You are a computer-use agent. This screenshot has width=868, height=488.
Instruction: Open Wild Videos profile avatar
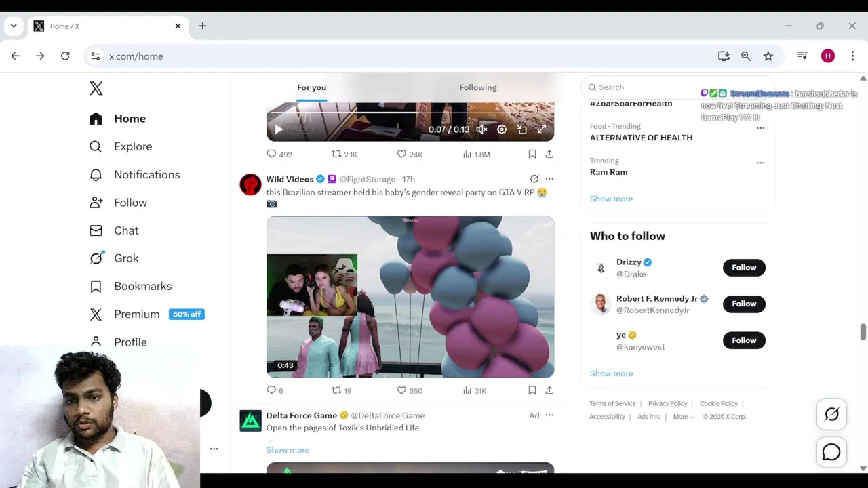coord(250,184)
